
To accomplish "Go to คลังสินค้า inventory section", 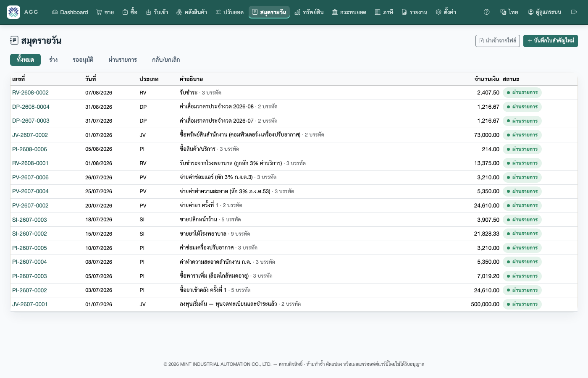I will click(x=192, y=12).
